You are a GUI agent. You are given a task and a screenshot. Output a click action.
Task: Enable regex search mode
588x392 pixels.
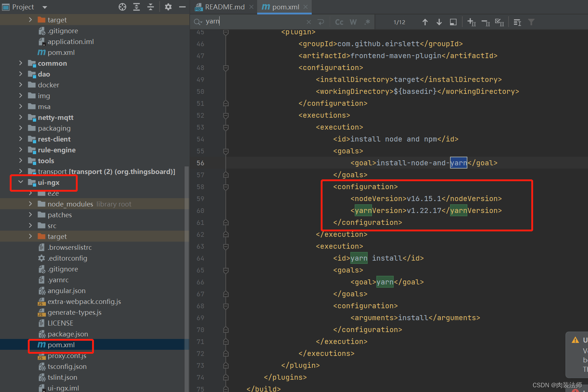(367, 22)
